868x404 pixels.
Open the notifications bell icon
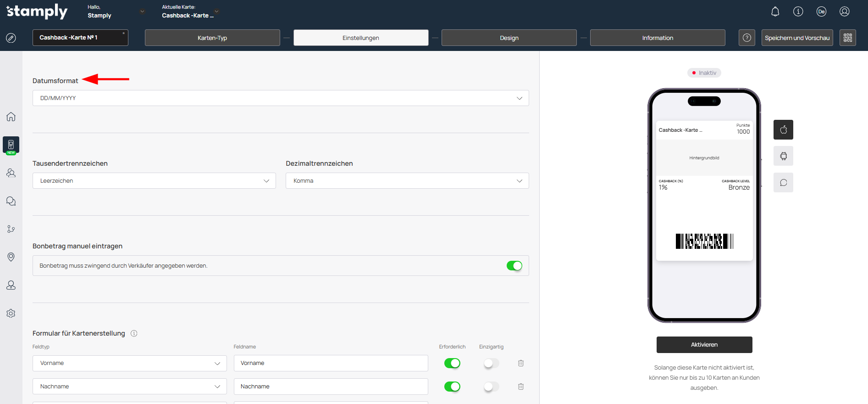coord(775,11)
